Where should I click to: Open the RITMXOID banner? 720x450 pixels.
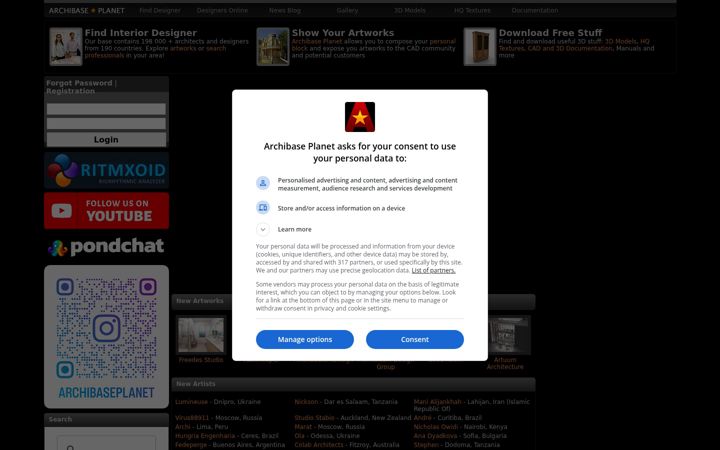point(107,170)
